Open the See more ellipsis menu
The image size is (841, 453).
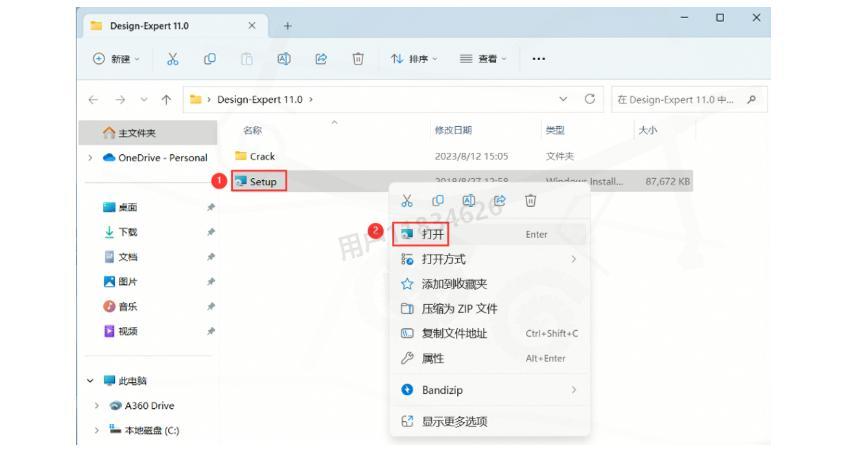[538, 59]
